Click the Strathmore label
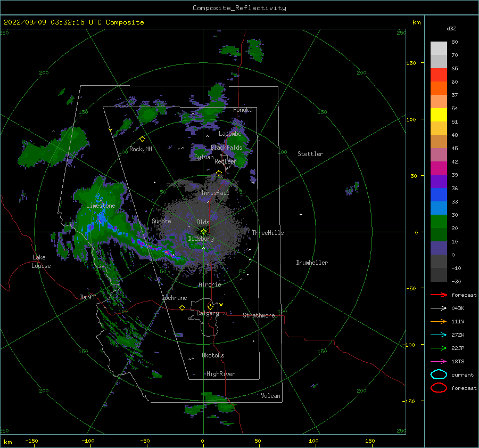This screenshot has height=448, width=479. (259, 315)
